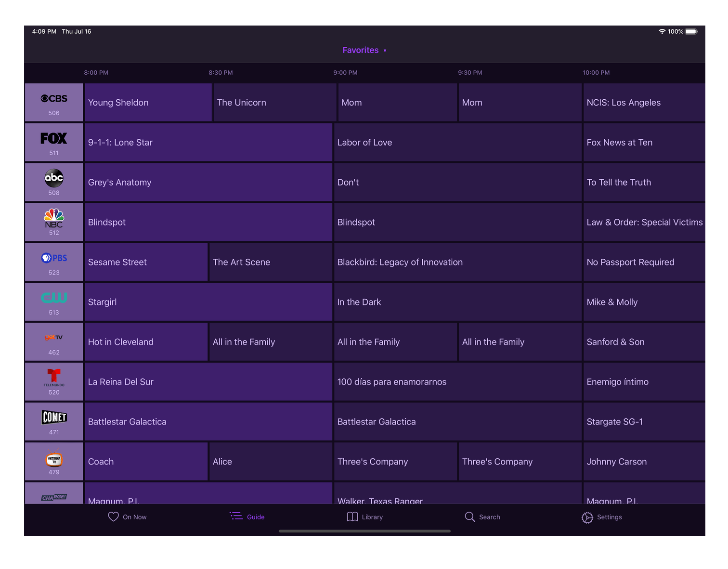728x569 pixels.
Task: Open the Settings tab
Action: coord(601,517)
